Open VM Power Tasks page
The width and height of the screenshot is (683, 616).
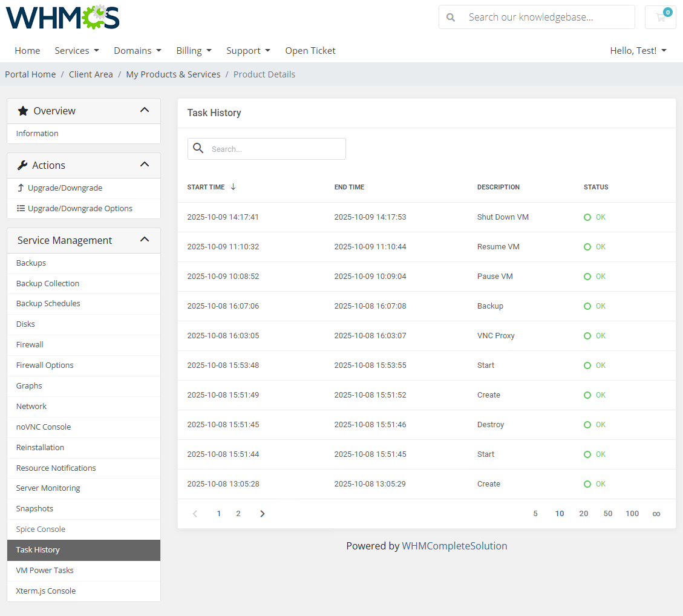83,570
